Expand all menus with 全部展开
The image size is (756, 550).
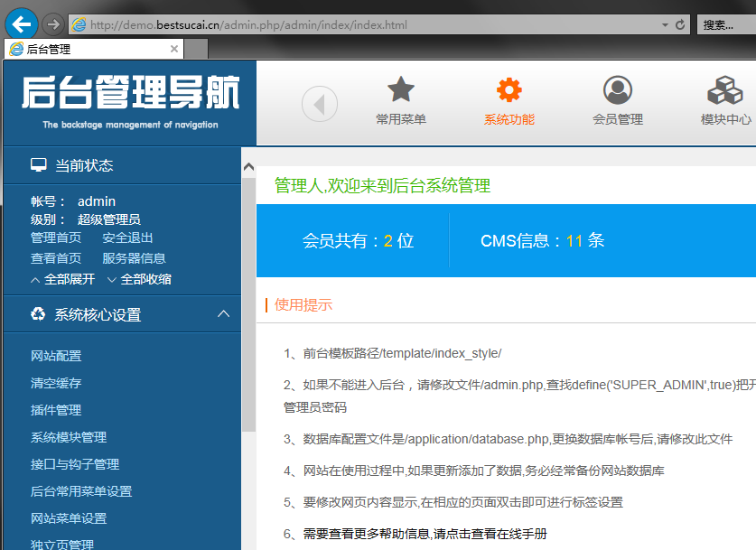tap(62, 279)
